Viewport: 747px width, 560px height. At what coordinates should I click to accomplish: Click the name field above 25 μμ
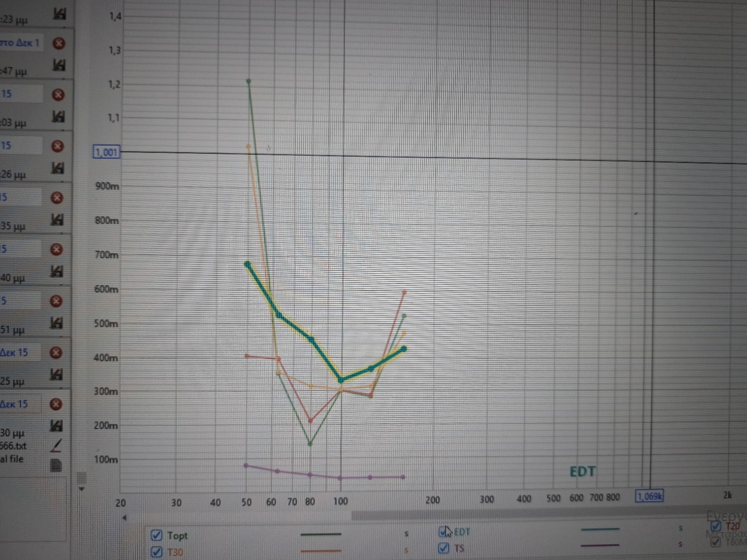pyautogui.click(x=20, y=352)
